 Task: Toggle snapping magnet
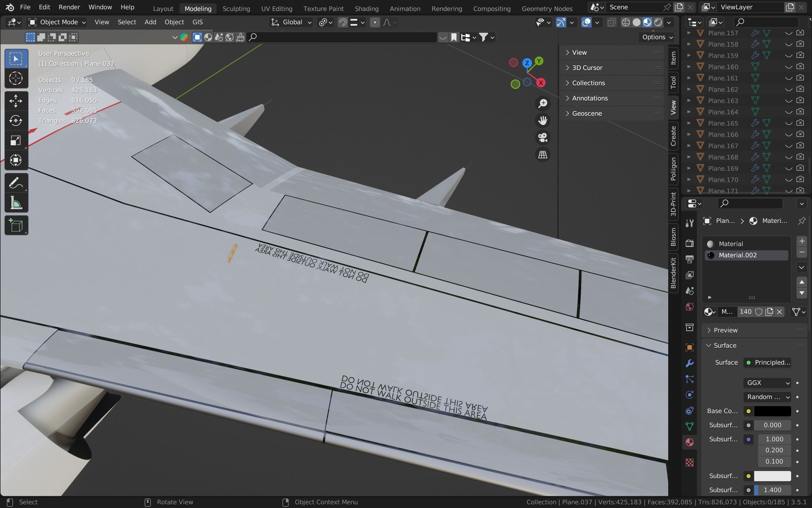pyautogui.click(x=343, y=22)
